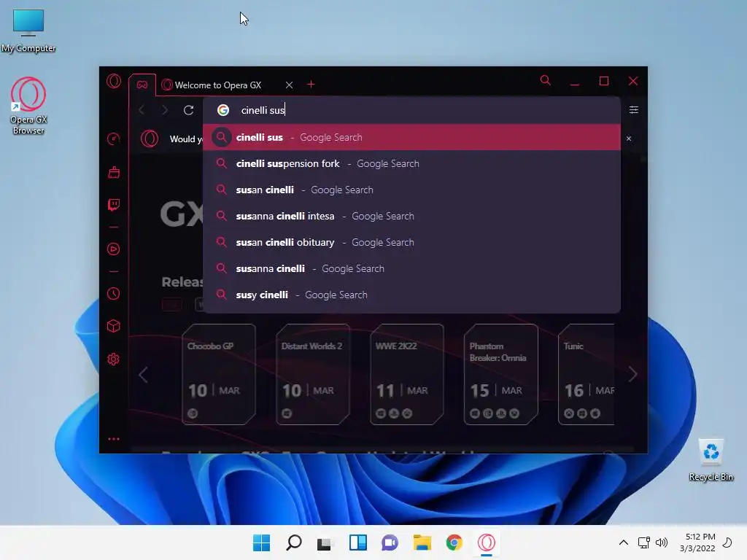Open GX Control speedometer in sidebar
This screenshot has width=747, height=560.
(x=113, y=139)
